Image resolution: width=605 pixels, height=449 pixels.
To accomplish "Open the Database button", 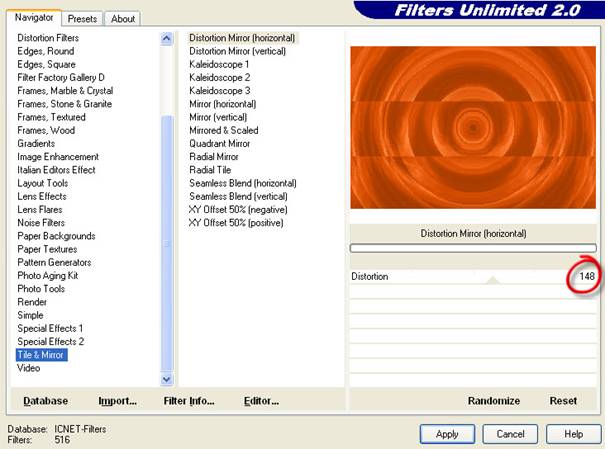I will tap(46, 401).
